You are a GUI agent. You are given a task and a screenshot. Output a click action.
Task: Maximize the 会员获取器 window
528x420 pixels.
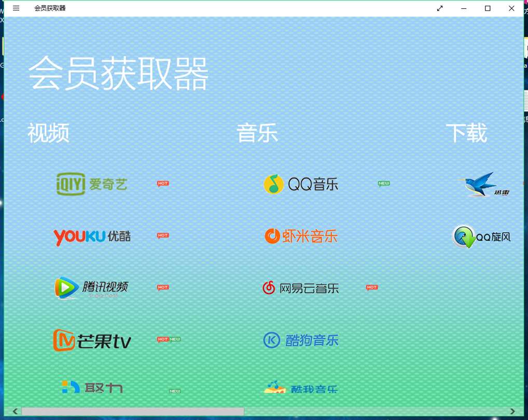tap(488, 8)
